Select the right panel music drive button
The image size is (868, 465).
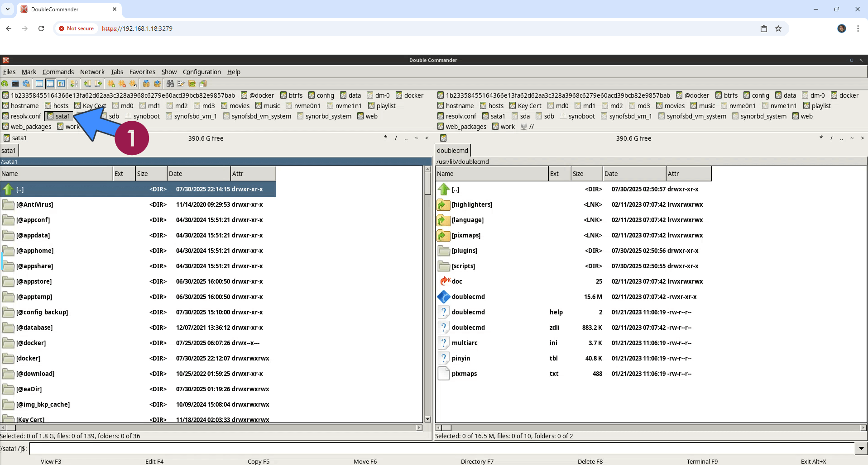[703, 106]
